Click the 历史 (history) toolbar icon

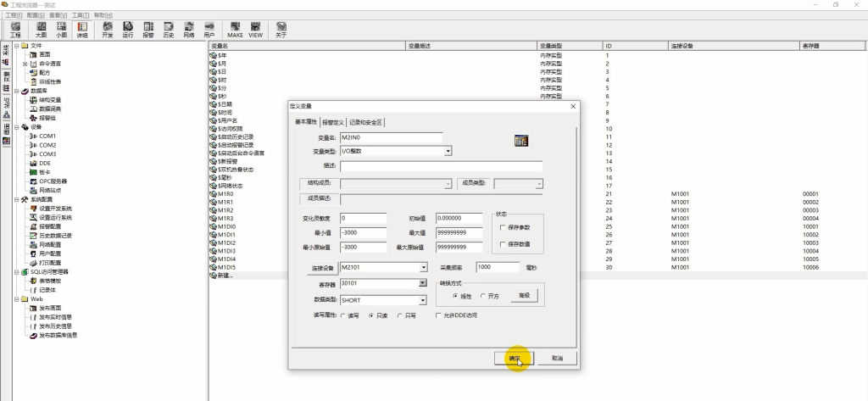pos(169,30)
